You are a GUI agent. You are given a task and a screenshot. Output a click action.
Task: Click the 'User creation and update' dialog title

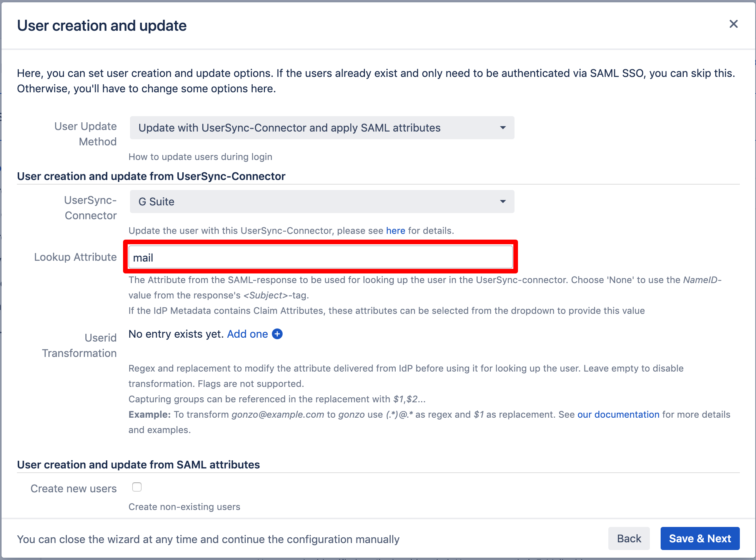tap(102, 26)
